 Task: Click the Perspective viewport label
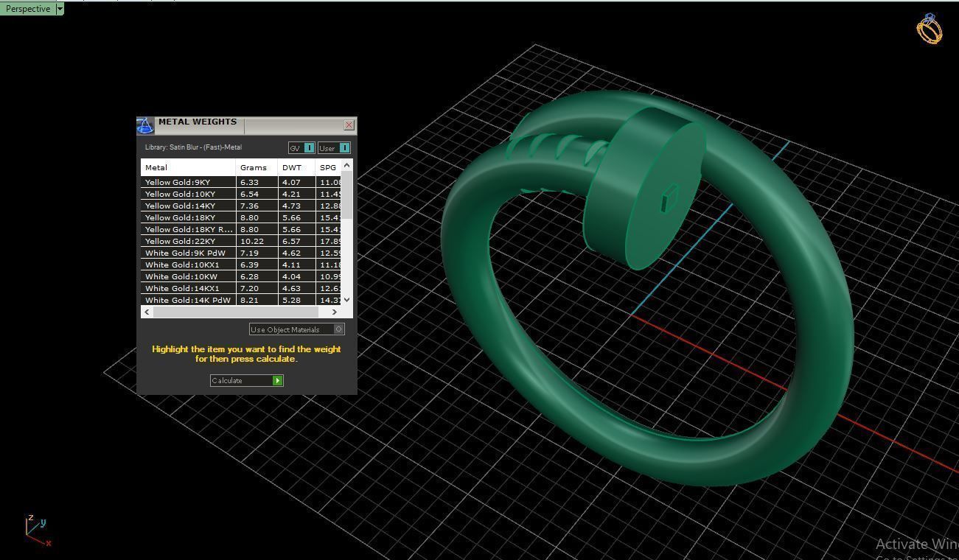pyautogui.click(x=28, y=9)
